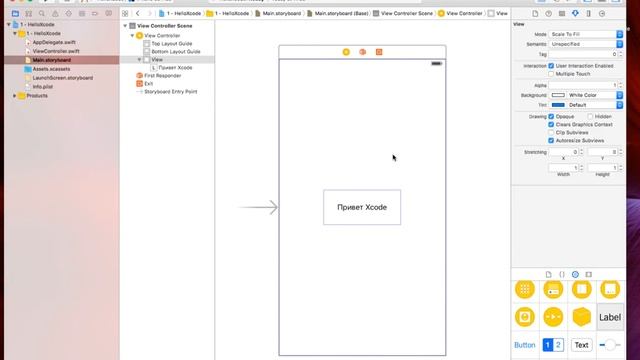This screenshot has height=360, width=640.
Task: Show the Attributes inspector
Action: (x=575, y=13)
